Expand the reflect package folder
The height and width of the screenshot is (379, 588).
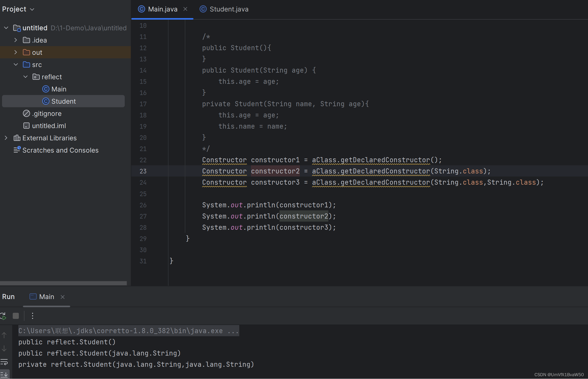click(26, 77)
